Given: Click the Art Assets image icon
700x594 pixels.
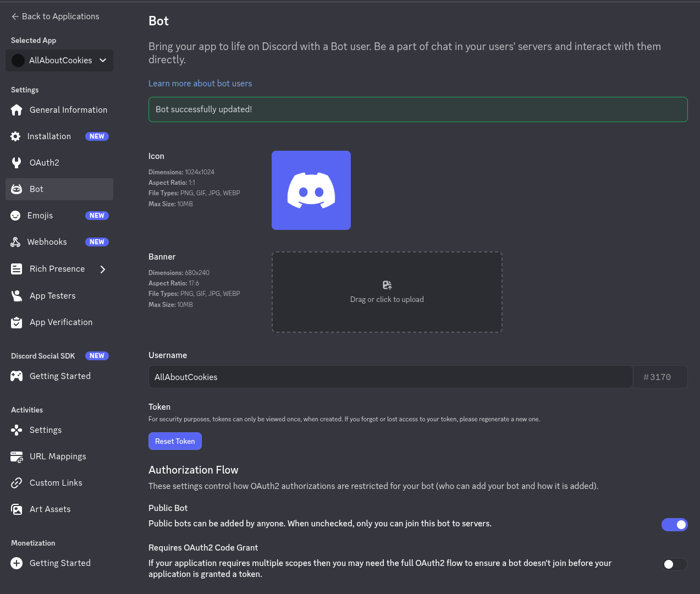Looking at the screenshot, I should [16, 509].
